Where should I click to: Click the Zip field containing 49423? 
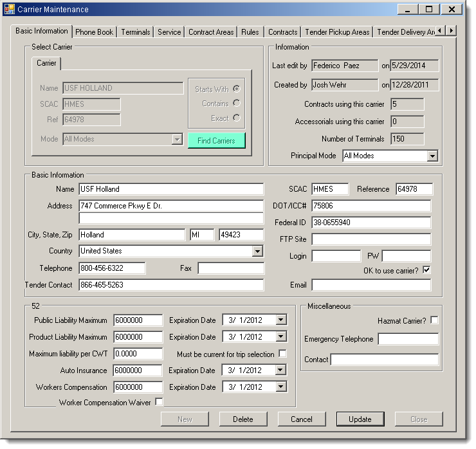tap(241, 235)
